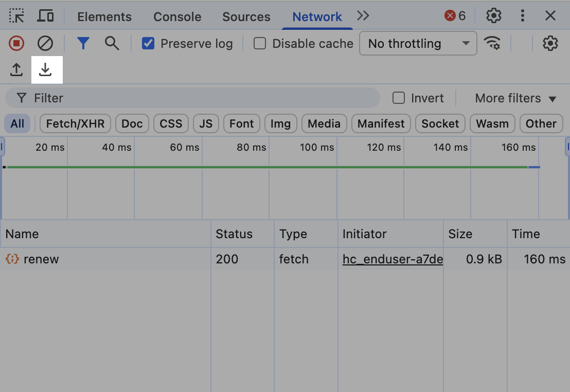
Task: Close the DevTools panel
Action: tap(550, 15)
